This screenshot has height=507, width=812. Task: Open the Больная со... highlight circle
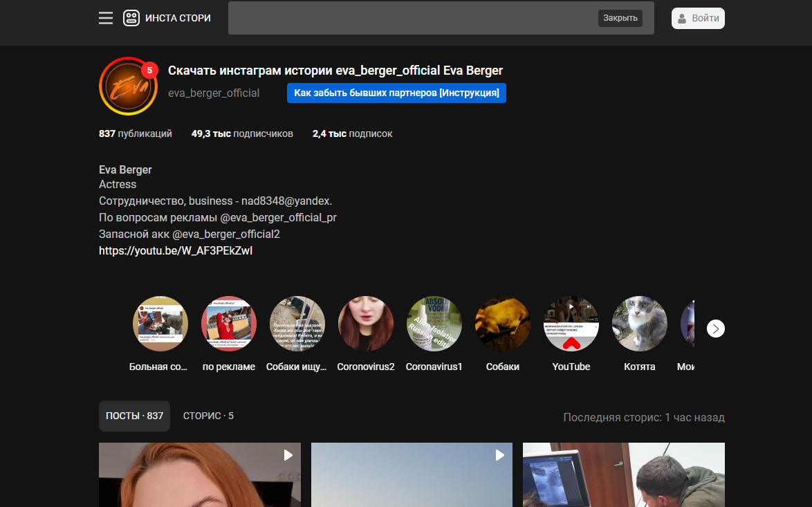tap(160, 324)
